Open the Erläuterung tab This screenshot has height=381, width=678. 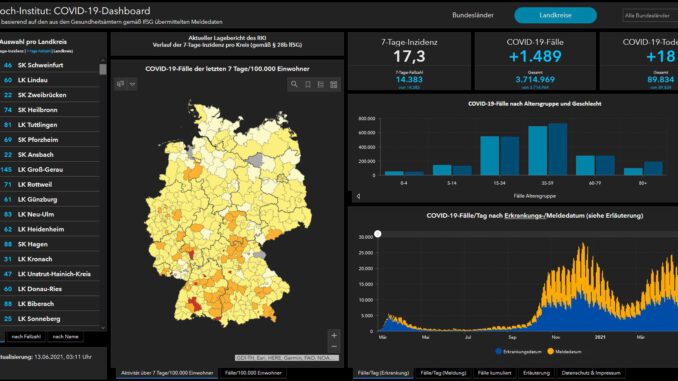[536, 373]
